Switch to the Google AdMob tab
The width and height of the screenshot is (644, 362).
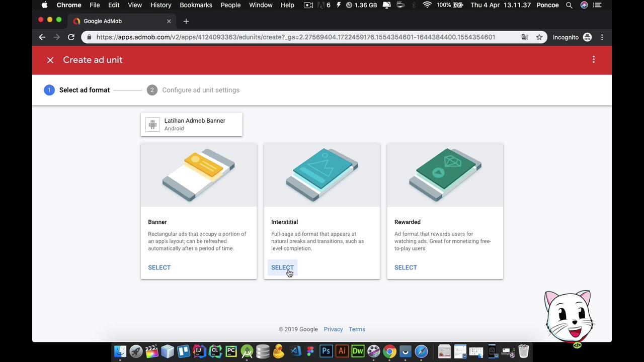click(122, 21)
